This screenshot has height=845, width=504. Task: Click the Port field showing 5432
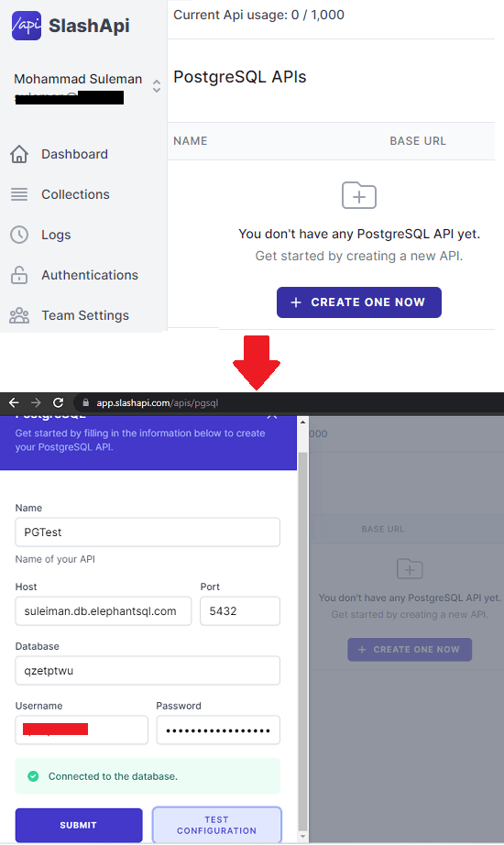tap(240, 611)
